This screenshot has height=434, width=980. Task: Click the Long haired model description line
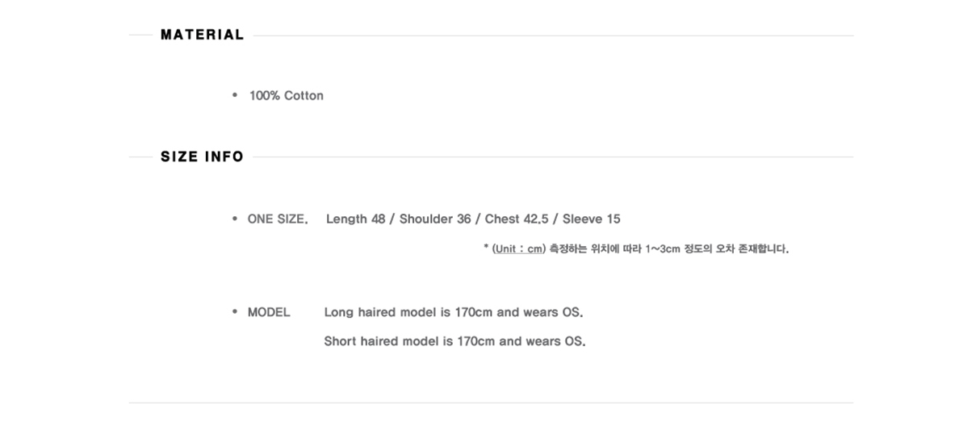point(454,312)
